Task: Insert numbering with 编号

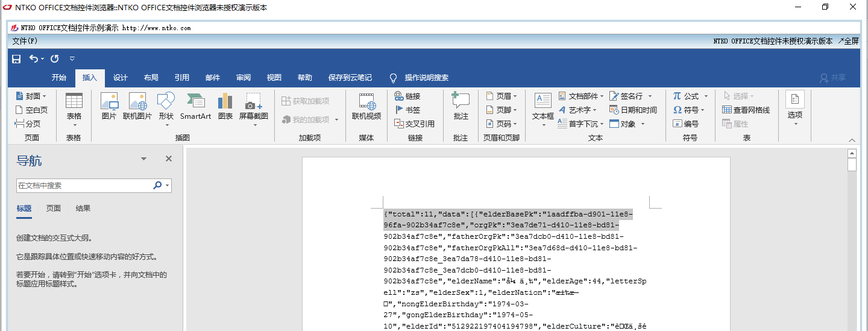Action: click(686, 124)
